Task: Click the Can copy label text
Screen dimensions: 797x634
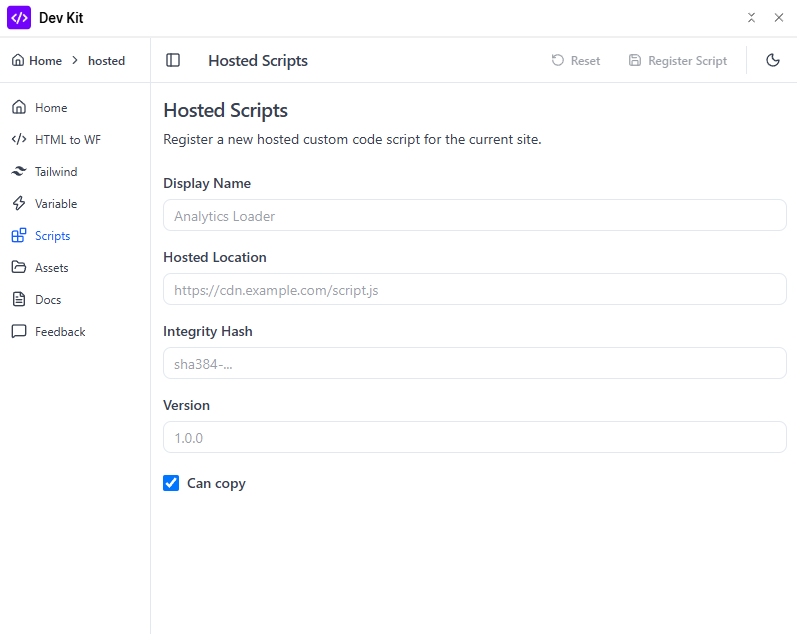Action: click(x=216, y=484)
